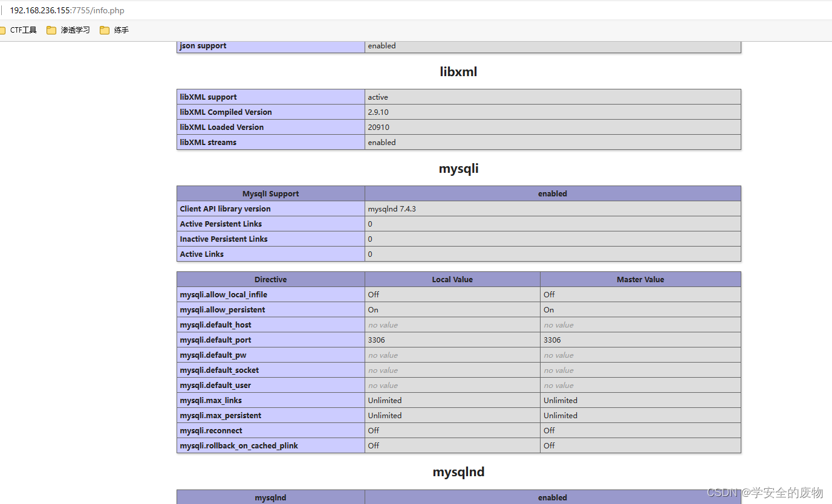Click the libXML Loaded Version label
Viewport: 832px width, 504px height.
click(x=221, y=127)
